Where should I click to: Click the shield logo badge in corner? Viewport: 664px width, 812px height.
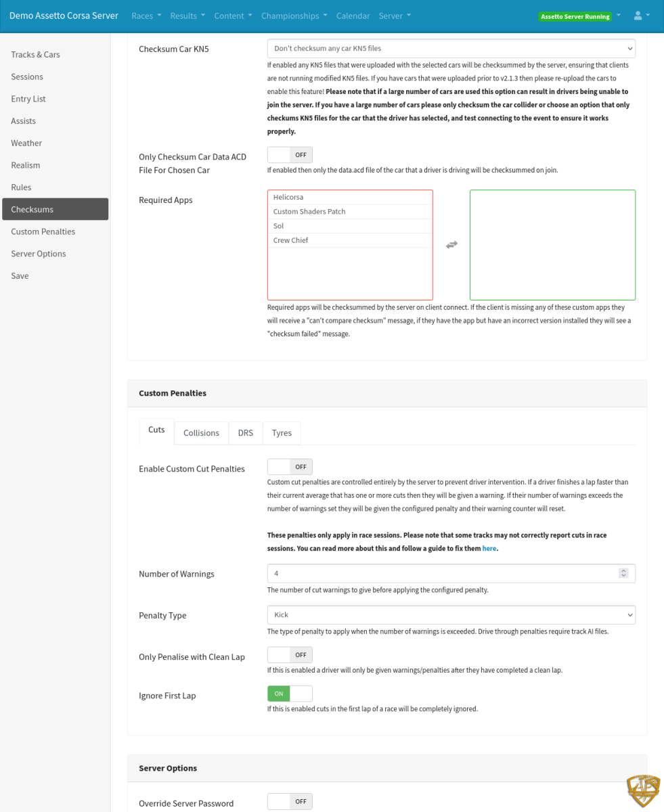click(642, 791)
